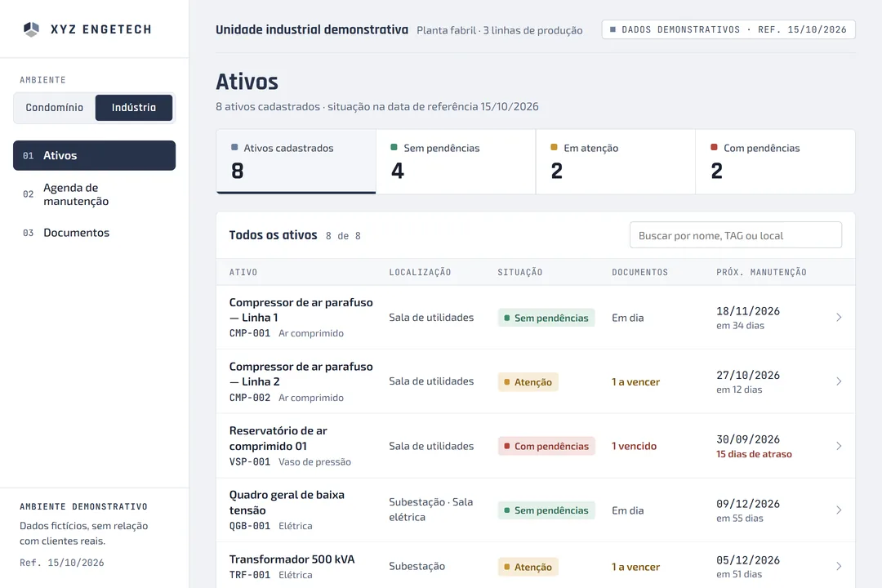Click Sem pendências badge on QGB-001 row
Viewport: 882px width, 588px height.
[x=546, y=510]
